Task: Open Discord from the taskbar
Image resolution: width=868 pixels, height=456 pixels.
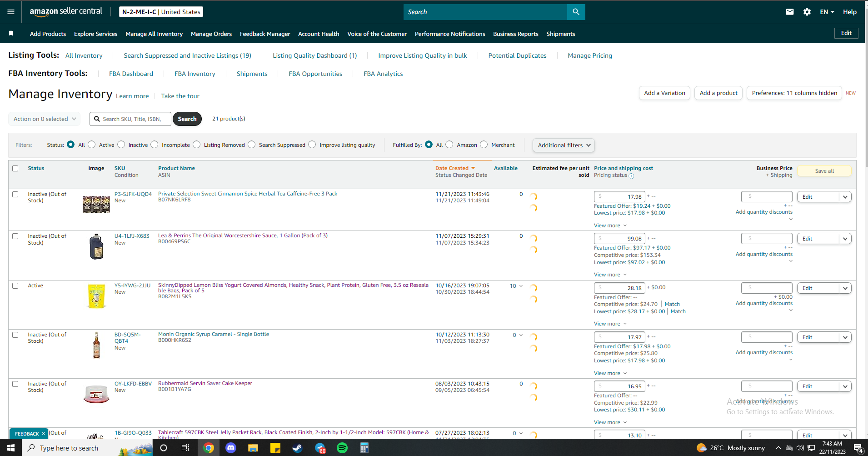Action: click(231, 448)
